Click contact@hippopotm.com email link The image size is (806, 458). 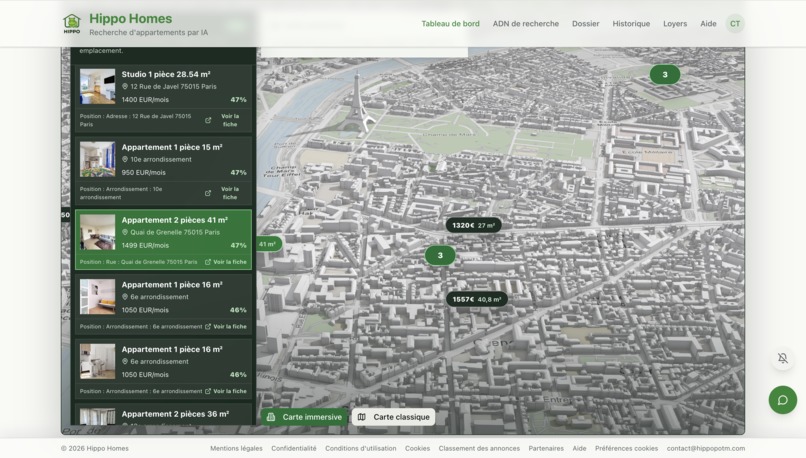coord(706,448)
